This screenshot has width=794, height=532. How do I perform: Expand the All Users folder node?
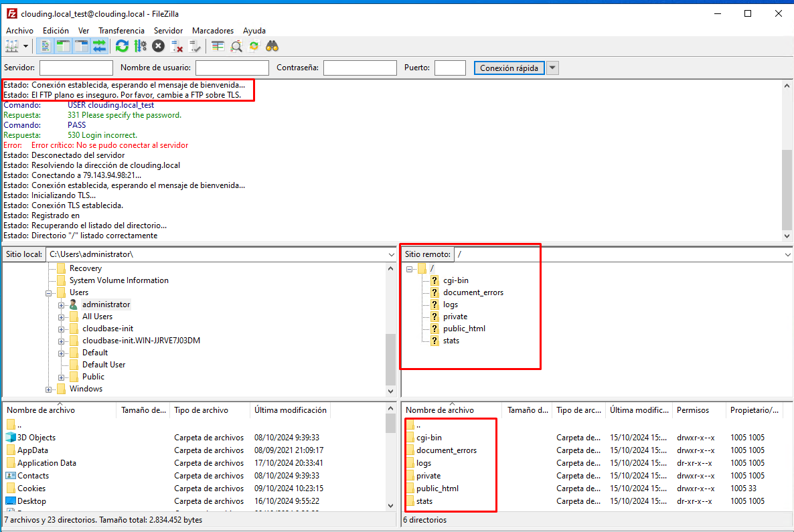[62, 317]
